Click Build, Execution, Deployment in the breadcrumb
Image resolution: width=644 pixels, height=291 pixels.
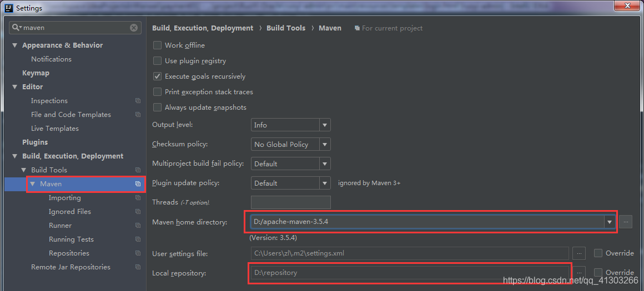[x=203, y=28]
